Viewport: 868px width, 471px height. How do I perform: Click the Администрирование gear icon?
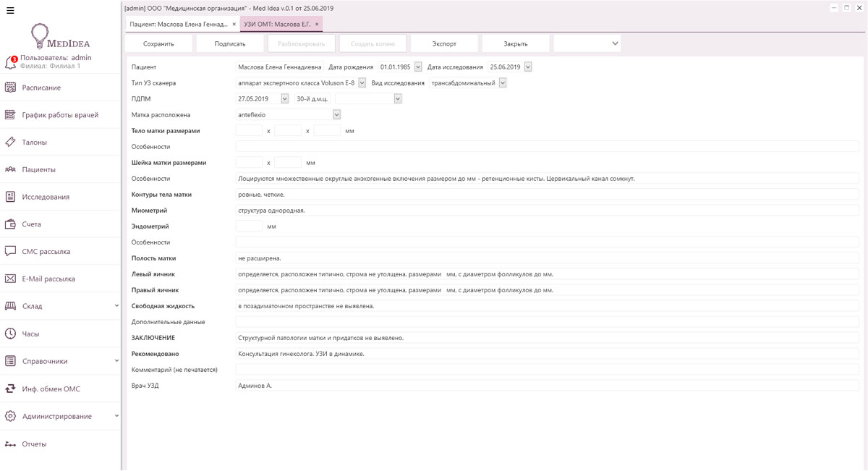tap(10, 416)
